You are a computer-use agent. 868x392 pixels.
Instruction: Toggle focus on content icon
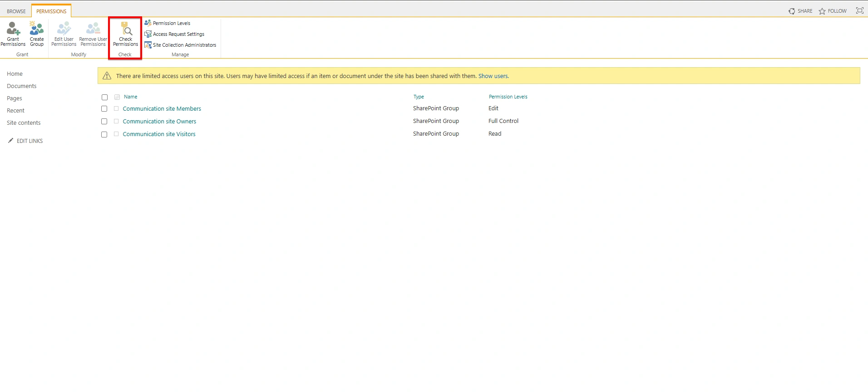tap(860, 10)
